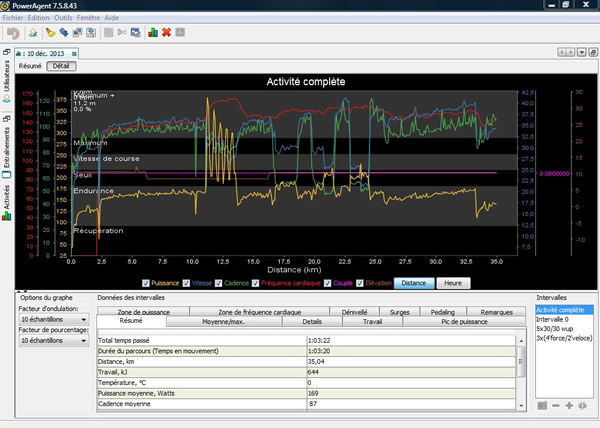Open the Dénivelé tab
The width and height of the screenshot is (600, 428).
click(x=354, y=312)
